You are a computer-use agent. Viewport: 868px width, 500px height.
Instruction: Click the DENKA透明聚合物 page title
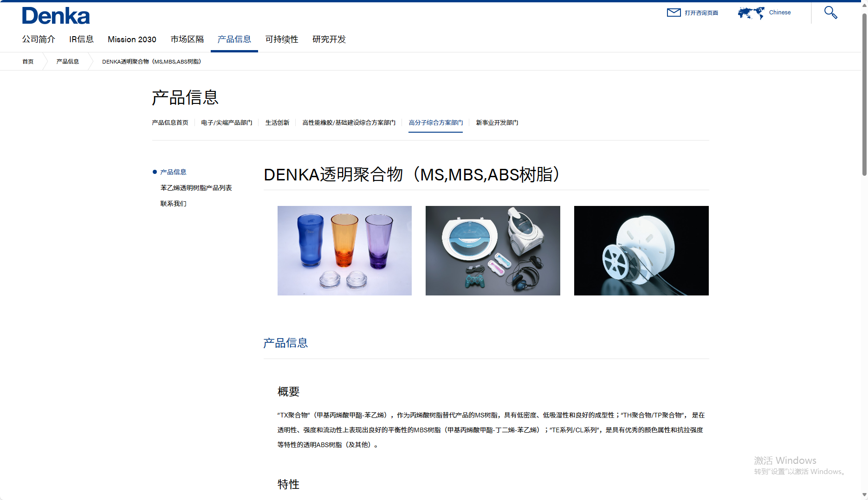coord(412,175)
